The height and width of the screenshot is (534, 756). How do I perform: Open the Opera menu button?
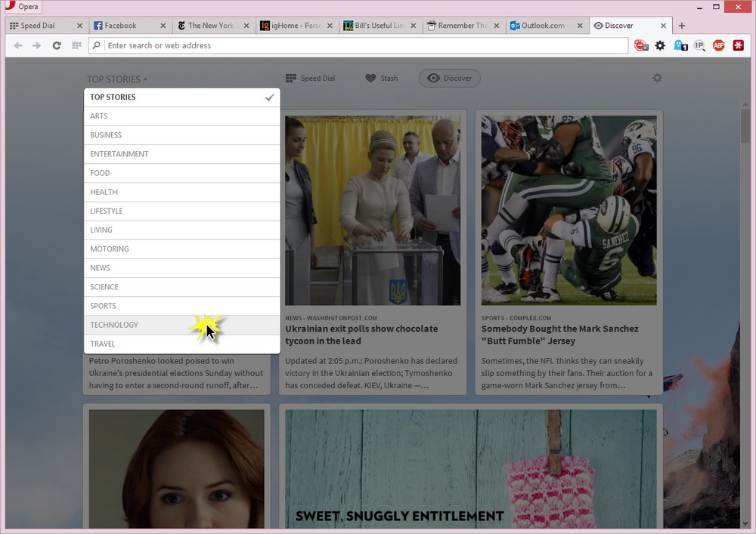coord(22,6)
